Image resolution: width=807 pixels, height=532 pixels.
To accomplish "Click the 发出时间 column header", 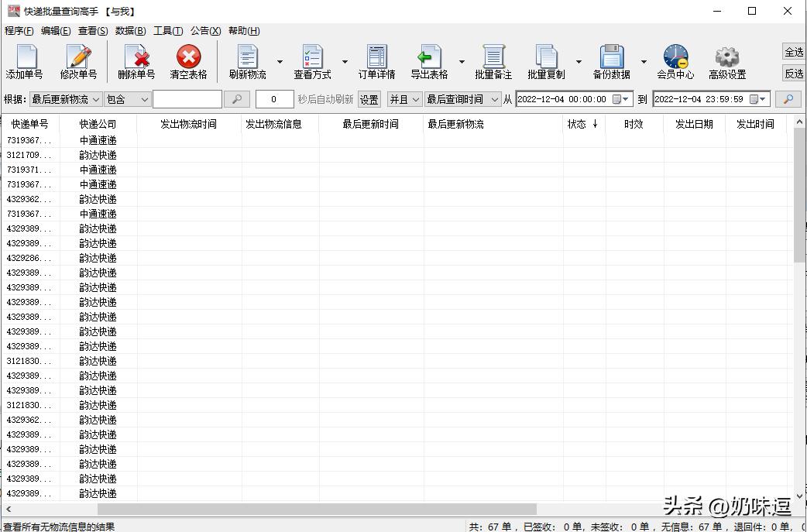I will pyautogui.click(x=755, y=124).
